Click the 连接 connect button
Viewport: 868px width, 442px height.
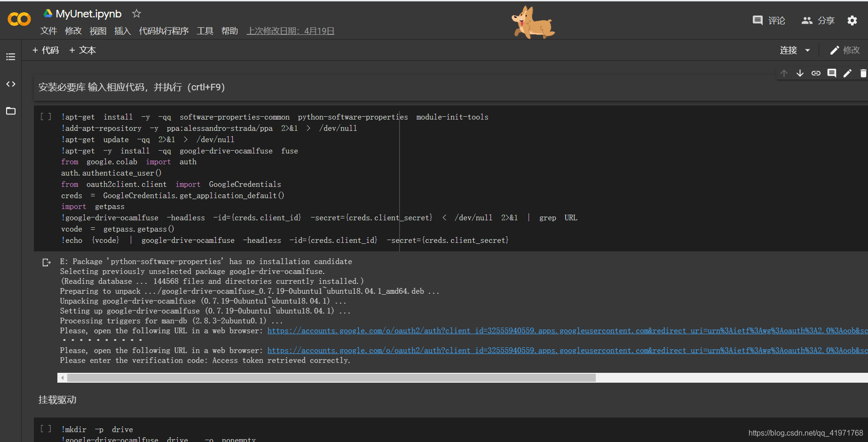click(789, 50)
